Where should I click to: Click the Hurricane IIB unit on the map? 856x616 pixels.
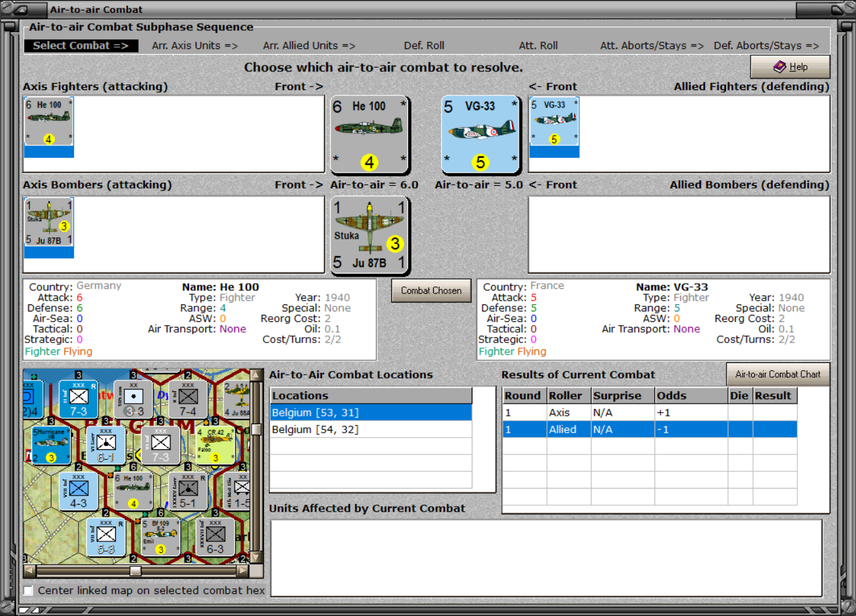coord(51,445)
